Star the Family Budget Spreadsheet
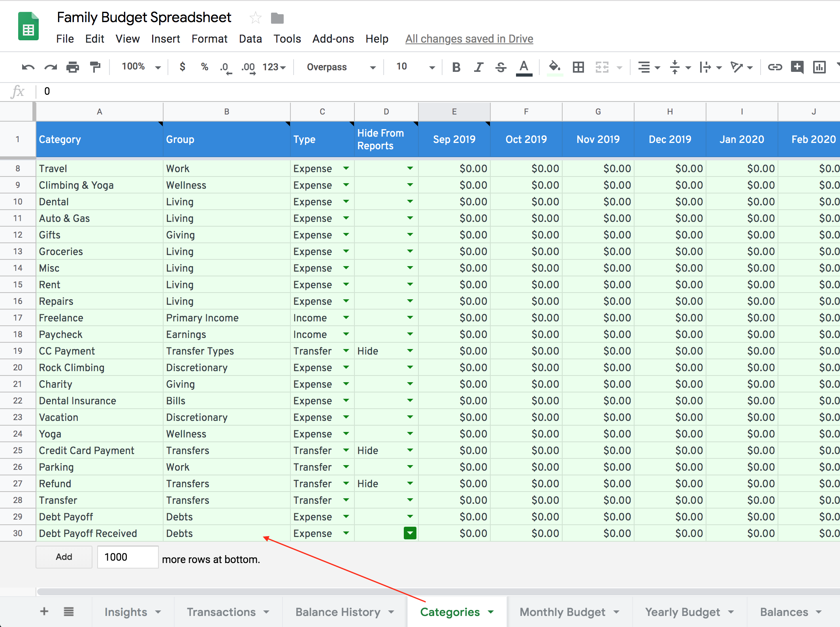The image size is (840, 627). [256, 18]
